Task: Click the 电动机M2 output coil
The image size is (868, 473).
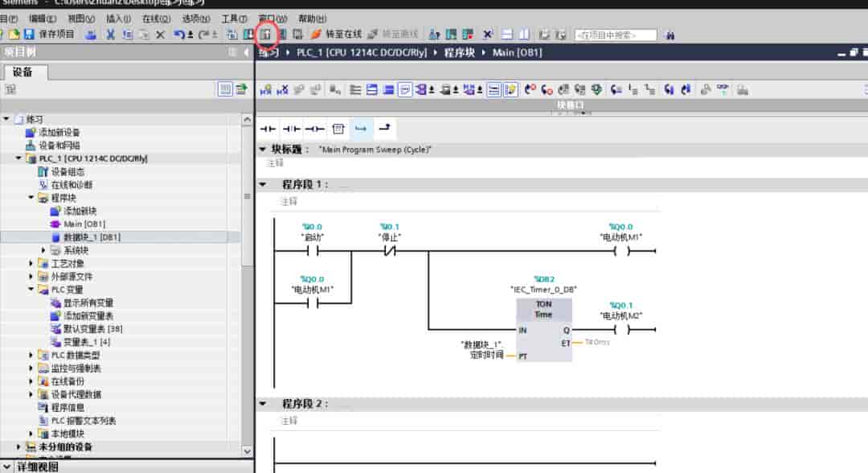Action: pos(621,330)
